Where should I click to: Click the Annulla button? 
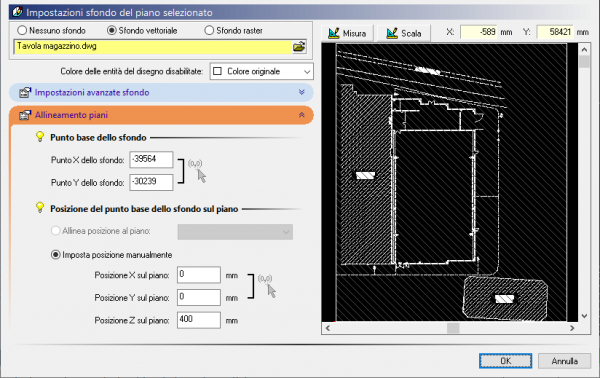[564, 361]
